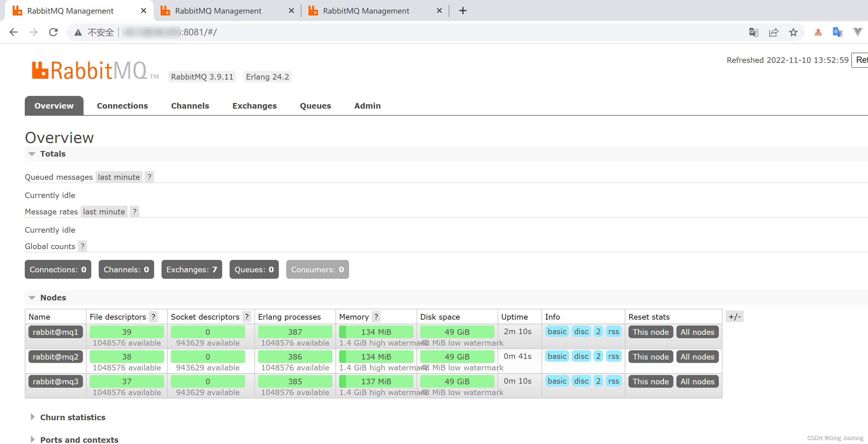Click the RabbitMQ logo
Viewport: 868px width, 444px height.
pos(95,71)
